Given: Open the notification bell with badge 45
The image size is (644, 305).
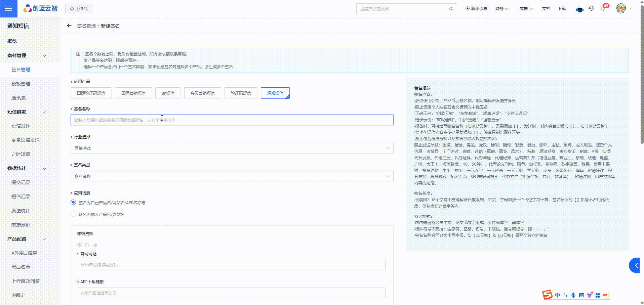Looking at the screenshot, I should pyautogui.click(x=603, y=9).
